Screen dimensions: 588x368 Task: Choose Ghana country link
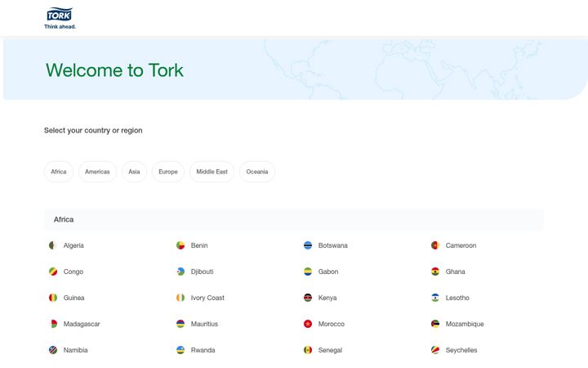point(455,272)
